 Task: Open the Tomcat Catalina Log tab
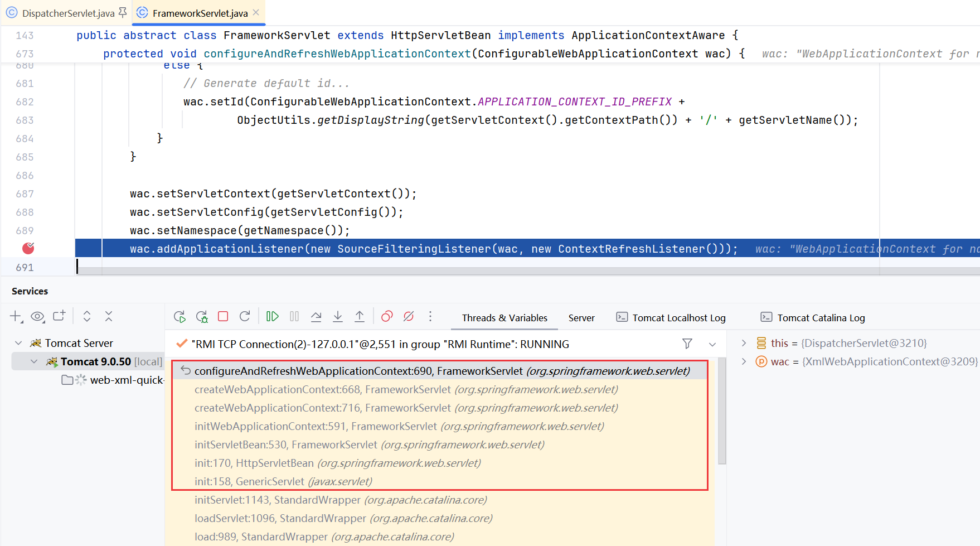[813, 318]
